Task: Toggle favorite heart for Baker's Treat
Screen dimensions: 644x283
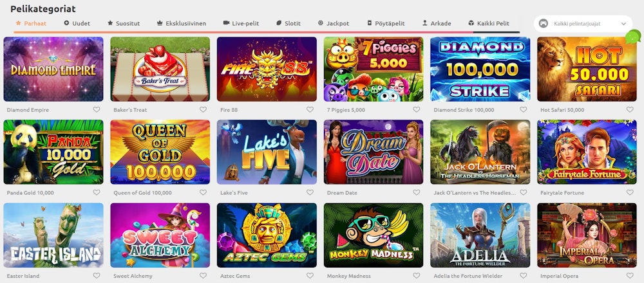Action: point(203,109)
